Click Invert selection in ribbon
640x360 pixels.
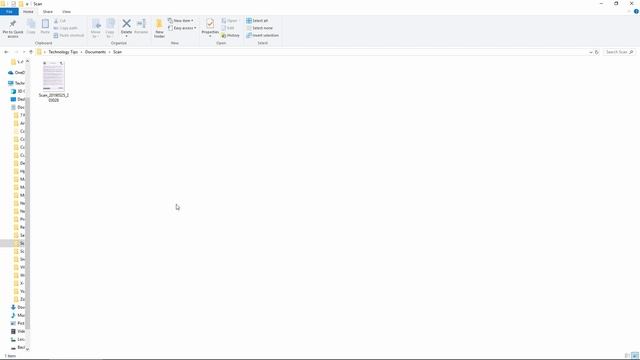point(262,36)
